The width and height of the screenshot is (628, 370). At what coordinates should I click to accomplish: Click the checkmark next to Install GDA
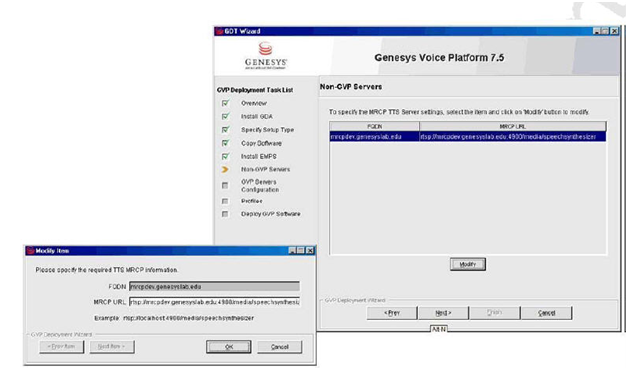[225, 116]
